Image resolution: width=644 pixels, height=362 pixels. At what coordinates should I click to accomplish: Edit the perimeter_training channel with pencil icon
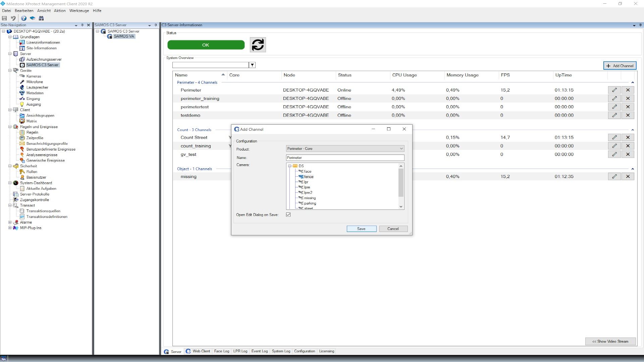click(x=614, y=99)
